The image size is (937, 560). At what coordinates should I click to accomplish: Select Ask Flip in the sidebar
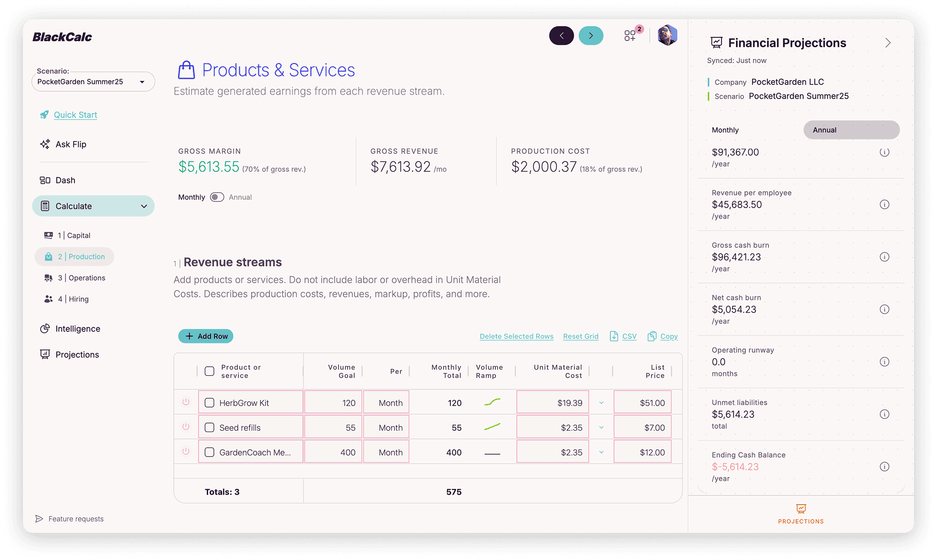70,144
